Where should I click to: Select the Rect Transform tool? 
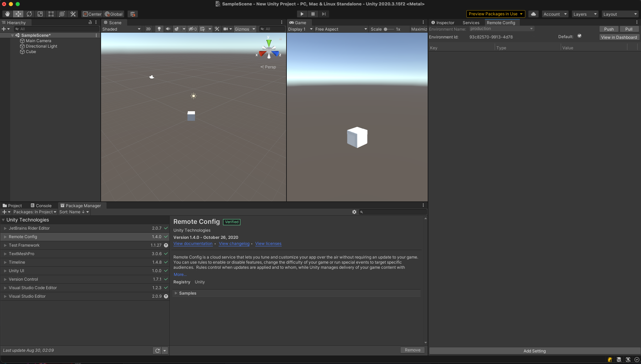click(51, 14)
